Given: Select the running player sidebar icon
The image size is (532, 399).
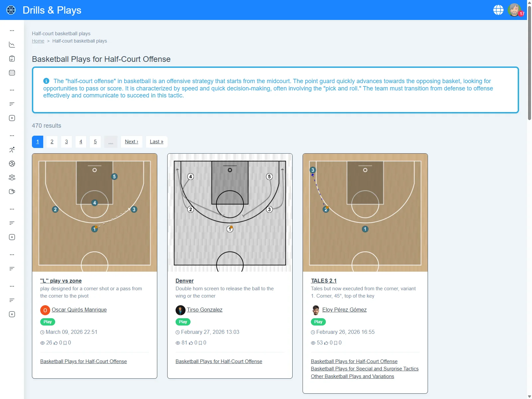Looking at the screenshot, I should pos(12,150).
